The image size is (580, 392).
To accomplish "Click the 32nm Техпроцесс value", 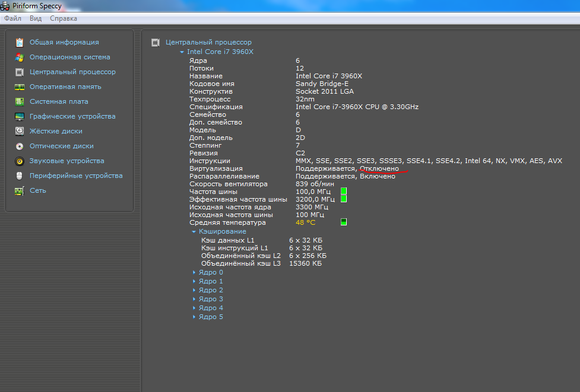I will click(x=305, y=99).
